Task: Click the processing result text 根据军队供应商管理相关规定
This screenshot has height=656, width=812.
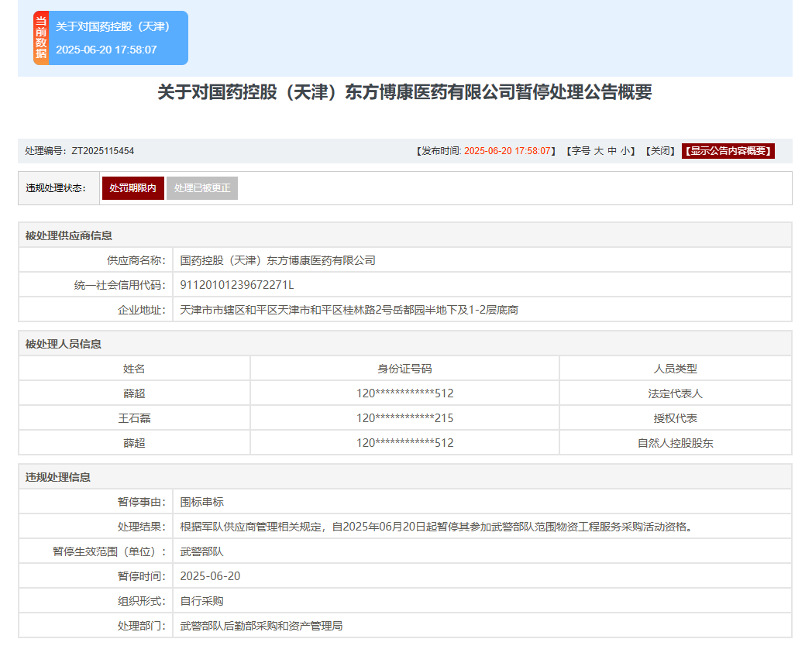Action: pos(436,527)
